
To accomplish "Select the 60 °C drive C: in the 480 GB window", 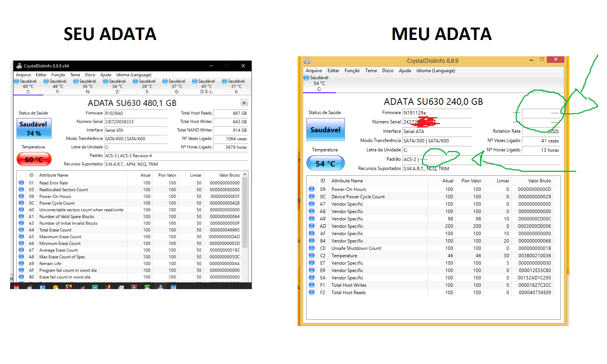I will [28, 87].
